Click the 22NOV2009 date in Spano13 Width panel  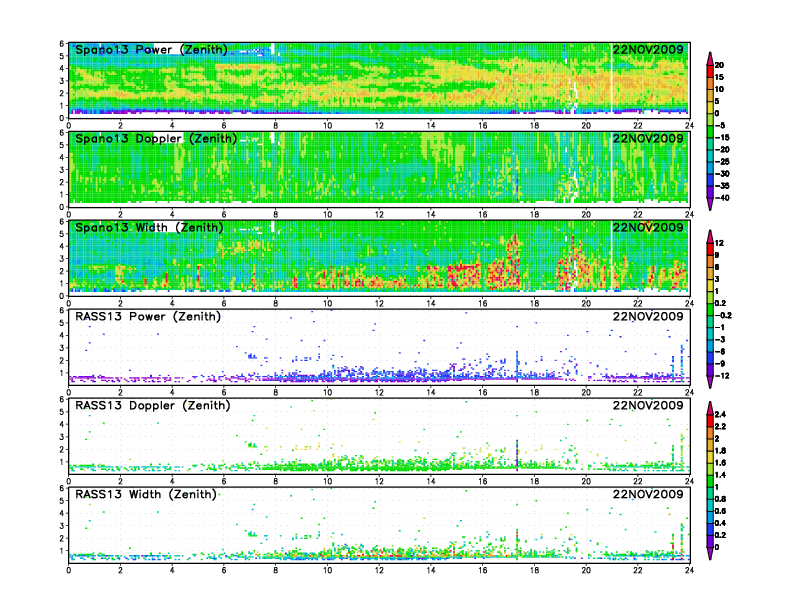(648, 227)
